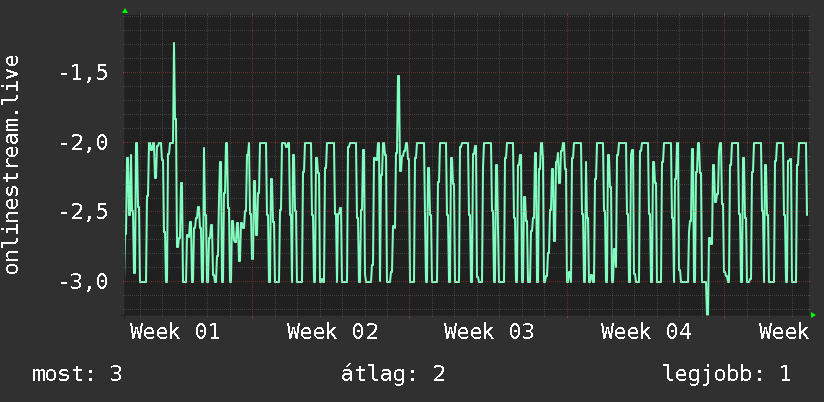Image resolution: width=824 pixels, height=402 pixels.
Task: Select the Week 04 axis label
Action: pos(646,332)
